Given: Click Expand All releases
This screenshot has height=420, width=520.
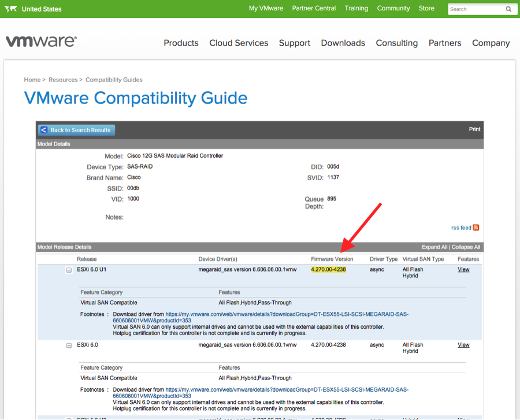Looking at the screenshot, I should [x=434, y=247].
